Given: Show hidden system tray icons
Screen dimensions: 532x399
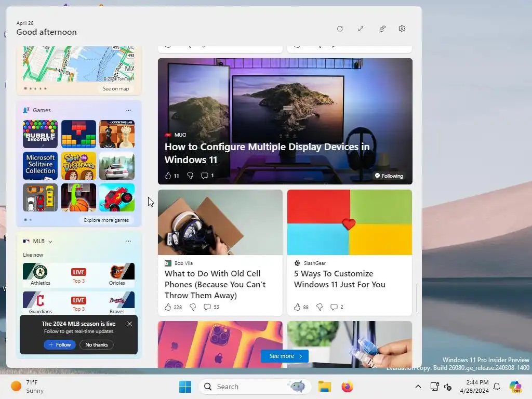Looking at the screenshot, I should click(x=418, y=387).
